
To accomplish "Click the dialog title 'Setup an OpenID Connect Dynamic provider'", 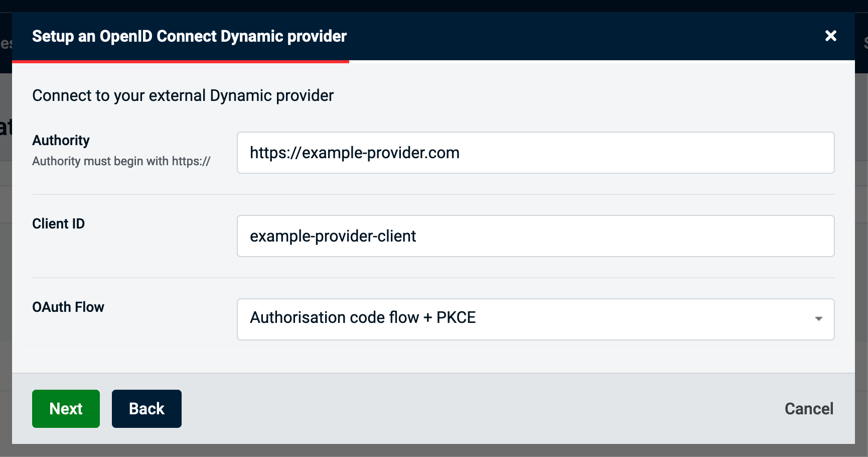I will (x=189, y=36).
